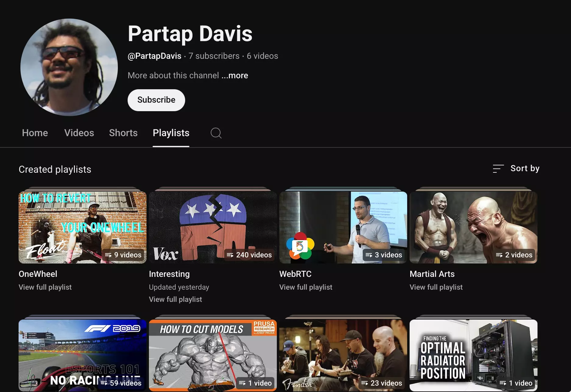Image resolution: width=571 pixels, height=392 pixels.
Task: Click the 3 videos playlist badge
Action: [384, 255]
